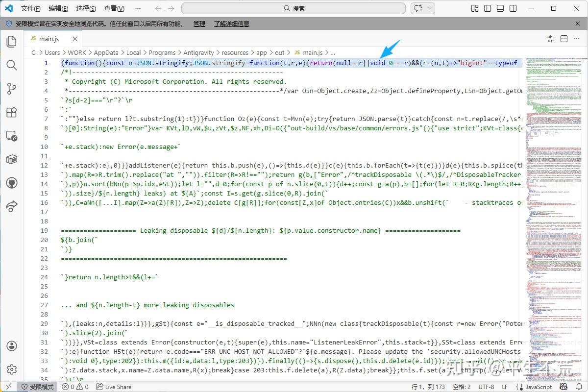This screenshot has width=588, height=392.
Task: Open the Copilot dropdown arrow
Action: pos(430,8)
